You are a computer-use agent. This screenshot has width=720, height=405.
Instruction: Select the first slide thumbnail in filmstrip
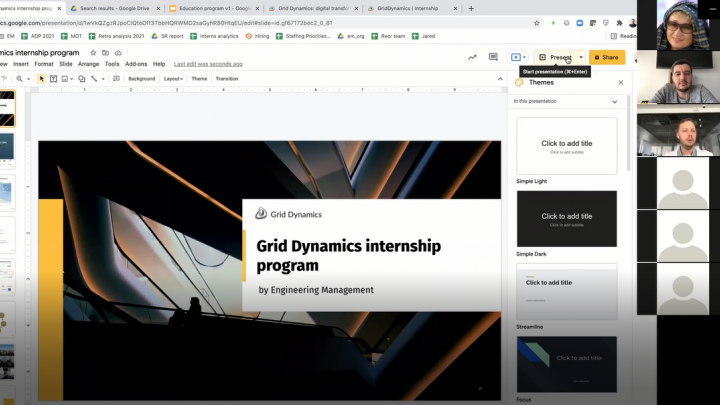pos(7,108)
